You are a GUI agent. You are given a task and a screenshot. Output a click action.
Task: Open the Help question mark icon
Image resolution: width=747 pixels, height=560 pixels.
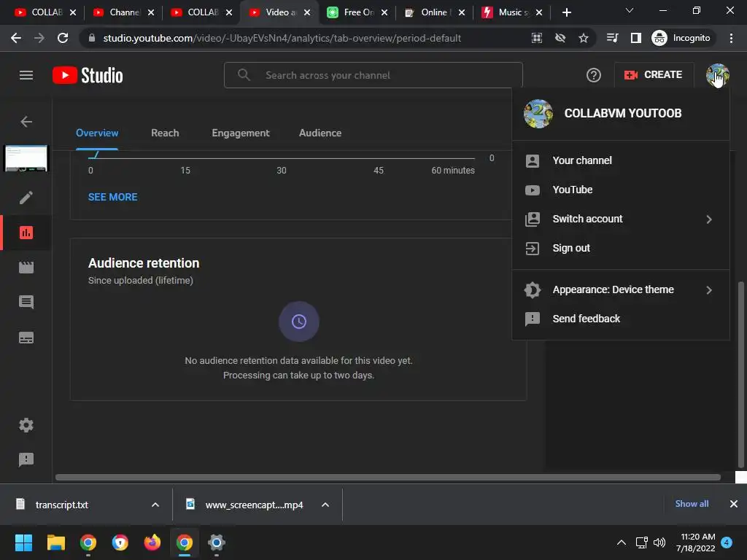pos(594,75)
